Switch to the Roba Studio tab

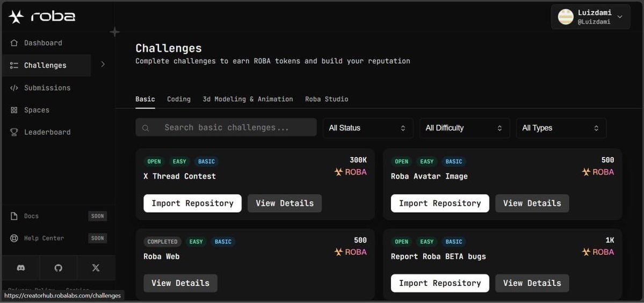[x=327, y=99]
